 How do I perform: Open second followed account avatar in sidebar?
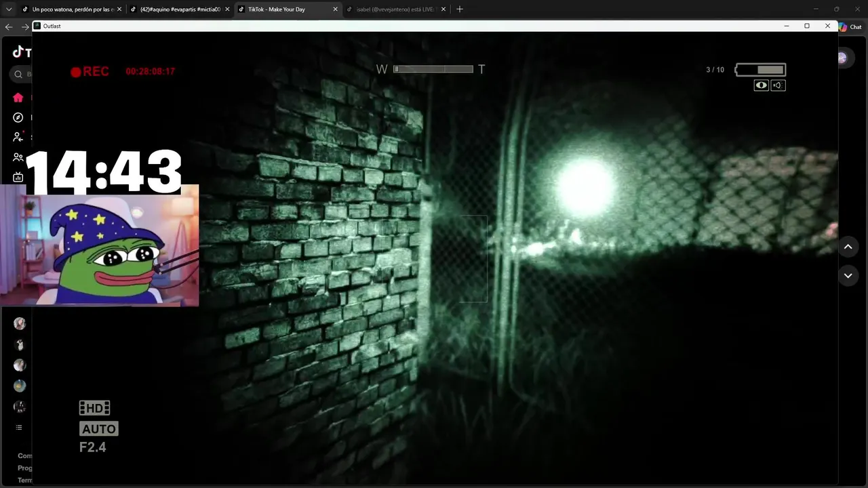click(20, 344)
